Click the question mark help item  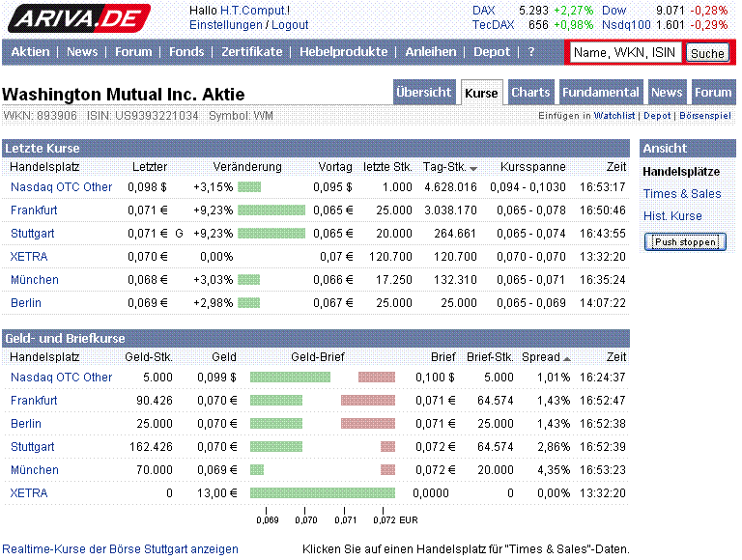(531, 51)
